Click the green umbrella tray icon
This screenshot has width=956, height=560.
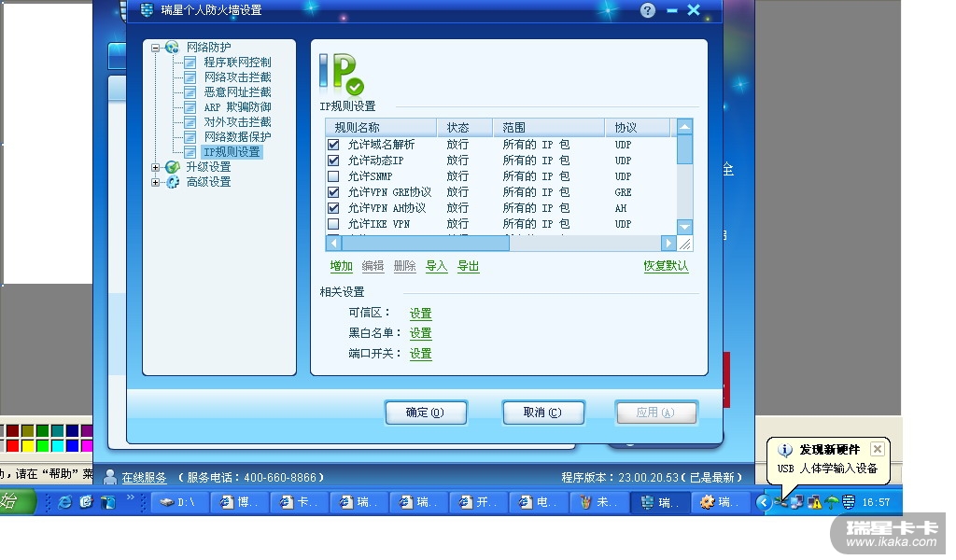coord(831,502)
